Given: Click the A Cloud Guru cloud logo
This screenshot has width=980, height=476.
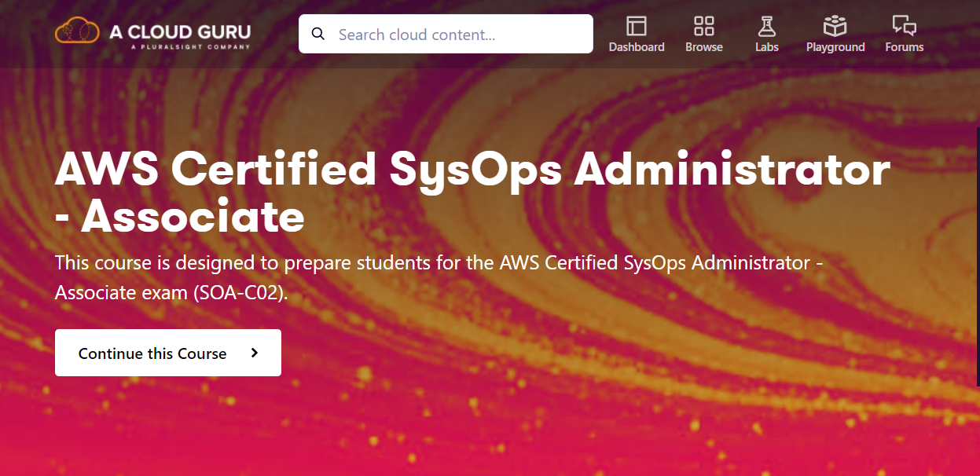Looking at the screenshot, I should pyautogui.click(x=77, y=32).
